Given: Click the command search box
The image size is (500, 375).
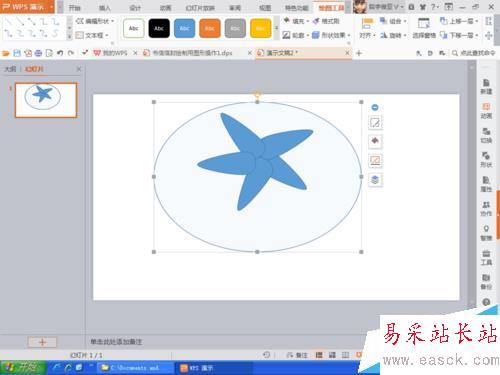Looking at the screenshot, I should point(474,53).
